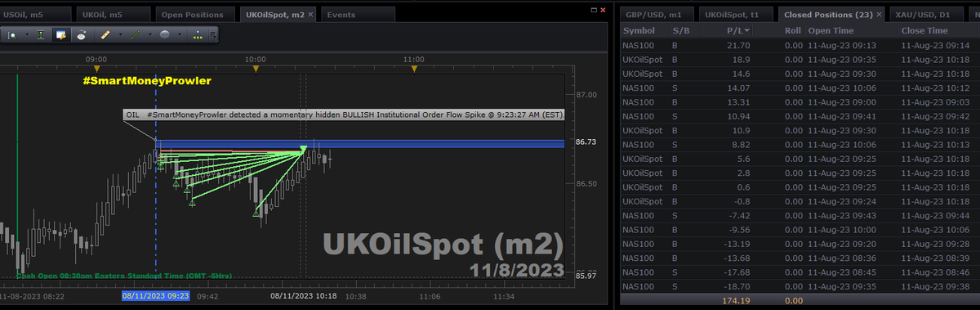The height and width of the screenshot is (310, 980).
Task: Click the BULLISH Institutional Order Flow alert label
Action: click(x=343, y=115)
